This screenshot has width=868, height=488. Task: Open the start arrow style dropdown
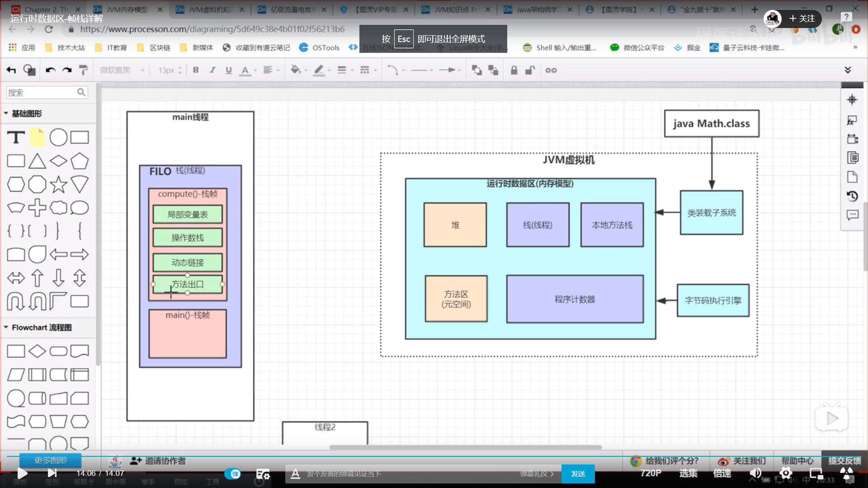[423, 70]
